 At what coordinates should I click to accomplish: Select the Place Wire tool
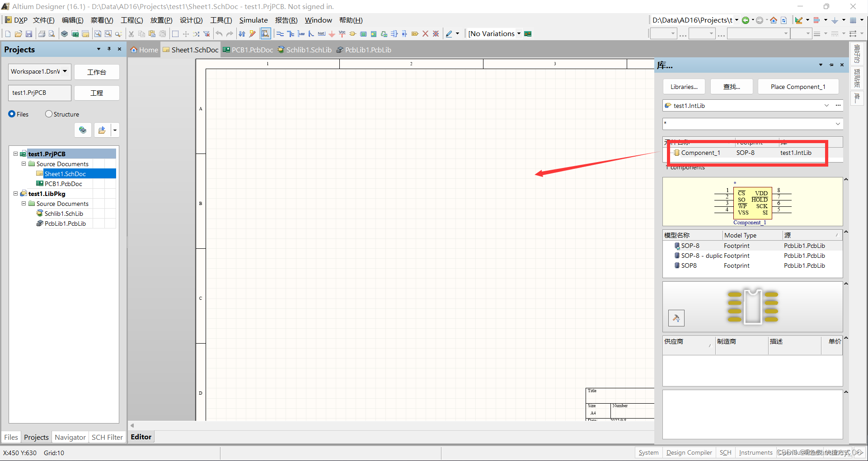(x=280, y=34)
